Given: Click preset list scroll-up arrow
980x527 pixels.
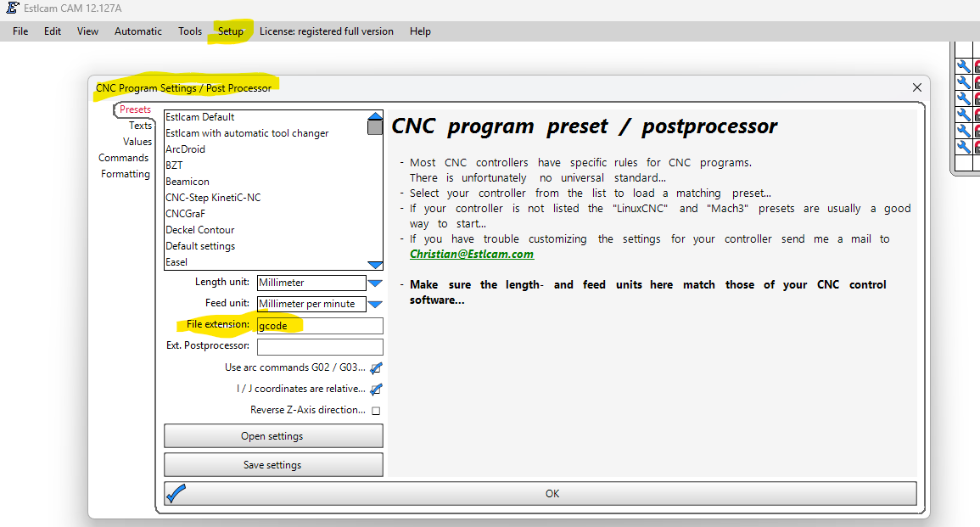Looking at the screenshot, I should [375, 115].
